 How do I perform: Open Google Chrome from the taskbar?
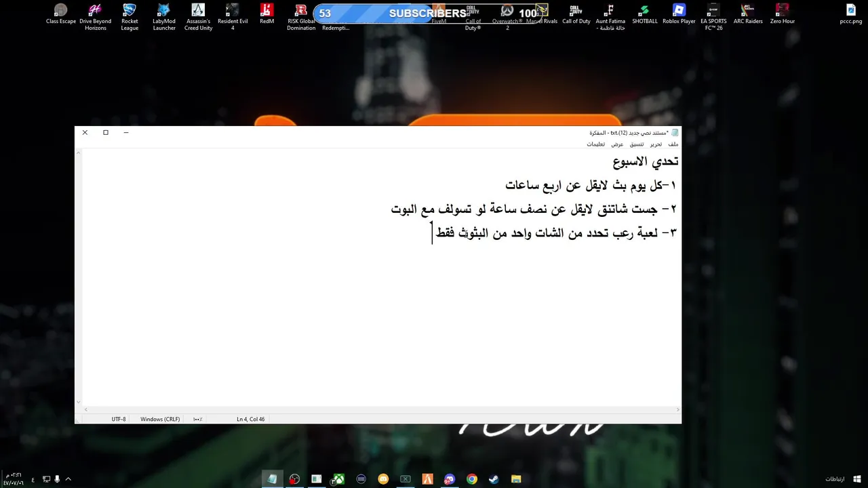(472, 479)
